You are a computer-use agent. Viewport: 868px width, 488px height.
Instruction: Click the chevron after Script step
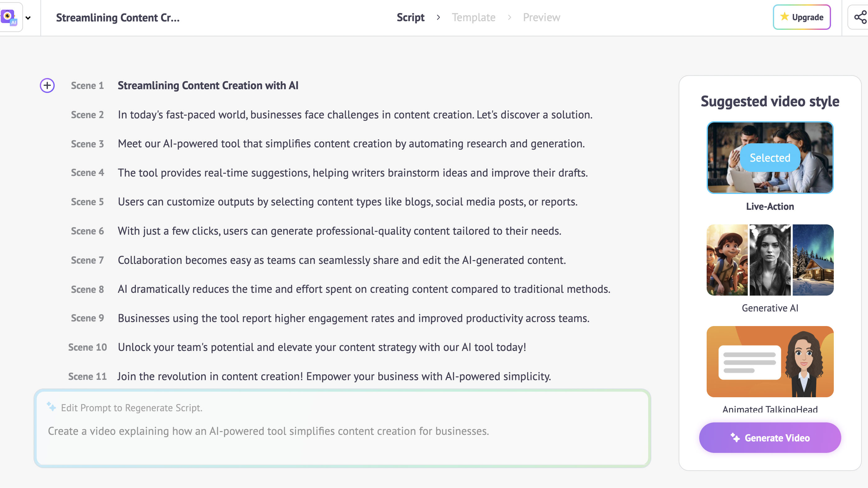tap(438, 17)
